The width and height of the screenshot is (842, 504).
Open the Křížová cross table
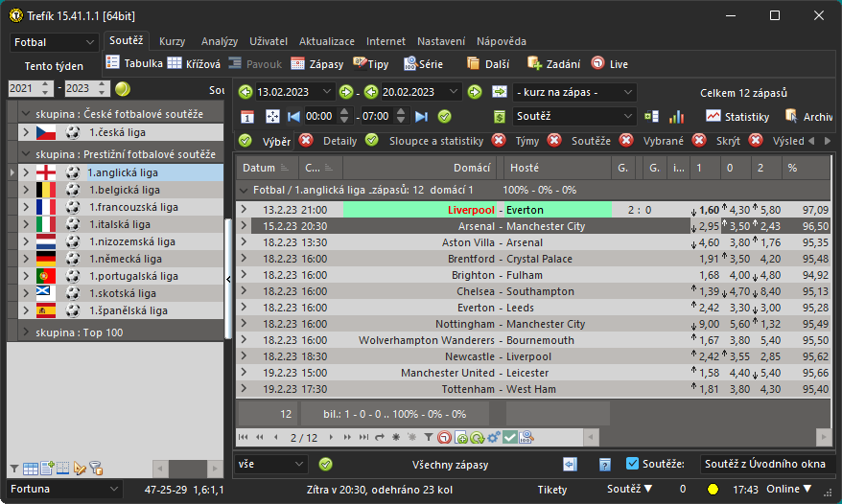click(x=194, y=64)
